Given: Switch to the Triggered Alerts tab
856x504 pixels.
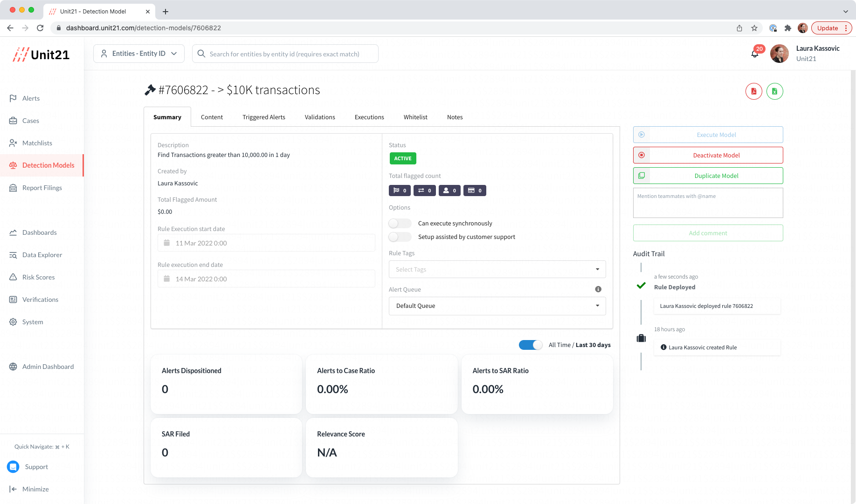Looking at the screenshot, I should [x=264, y=117].
